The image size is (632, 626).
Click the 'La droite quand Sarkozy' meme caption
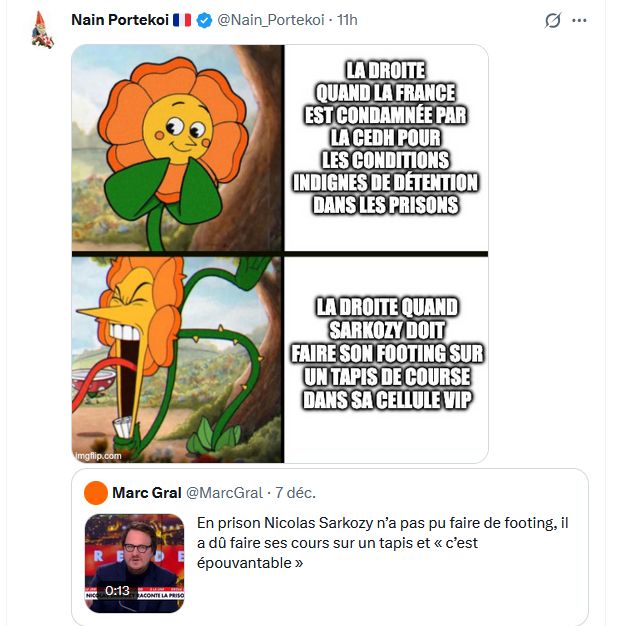click(x=386, y=352)
